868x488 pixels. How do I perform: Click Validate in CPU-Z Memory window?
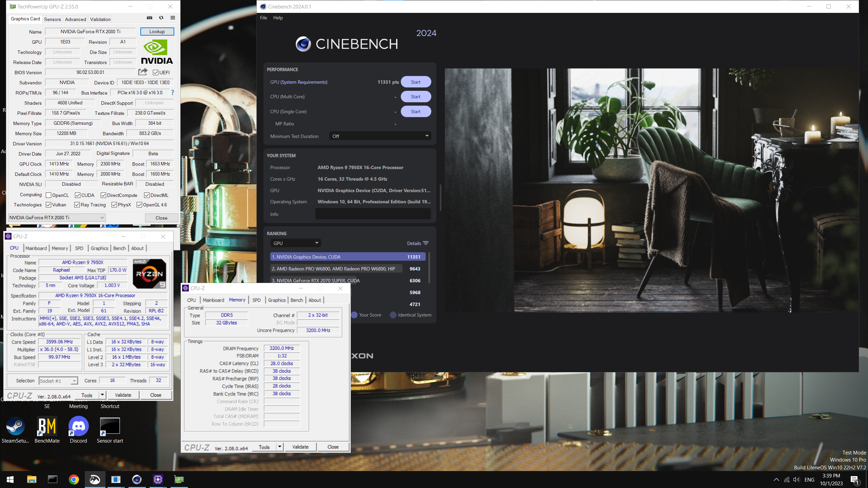pyautogui.click(x=300, y=447)
